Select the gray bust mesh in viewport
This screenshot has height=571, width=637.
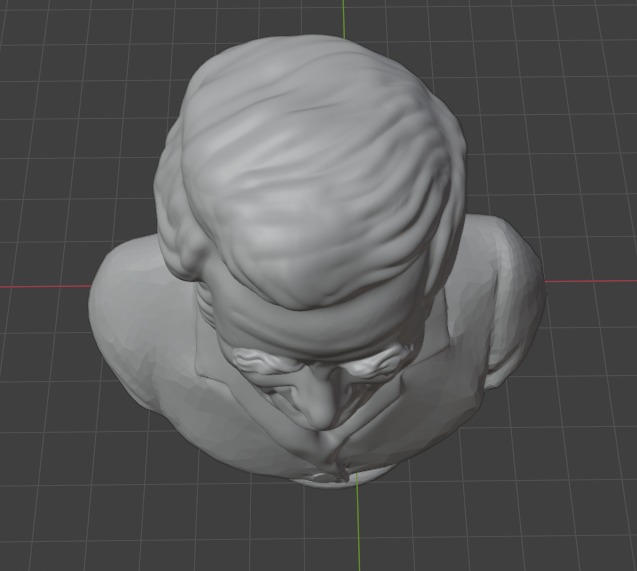pos(317,260)
